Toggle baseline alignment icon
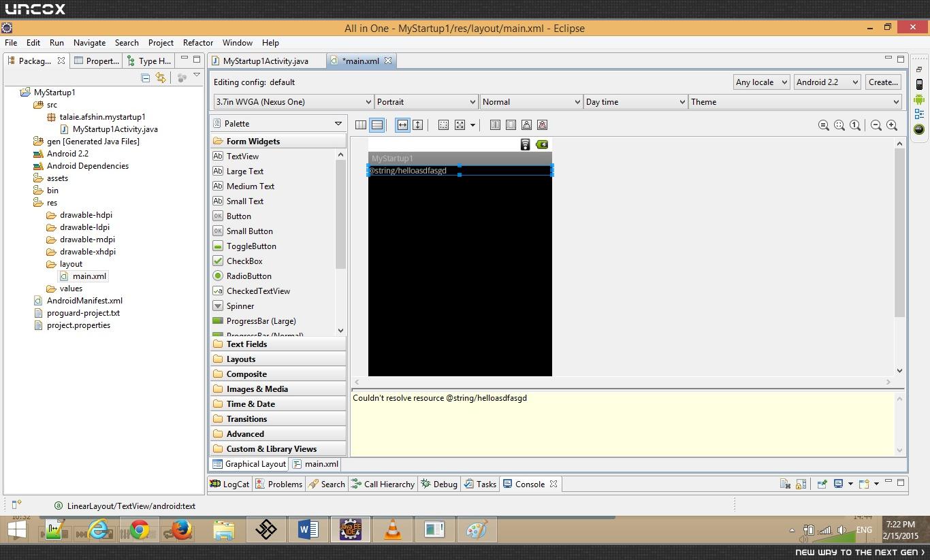Image resolution: width=930 pixels, height=560 pixels. [x=526, y=125]
